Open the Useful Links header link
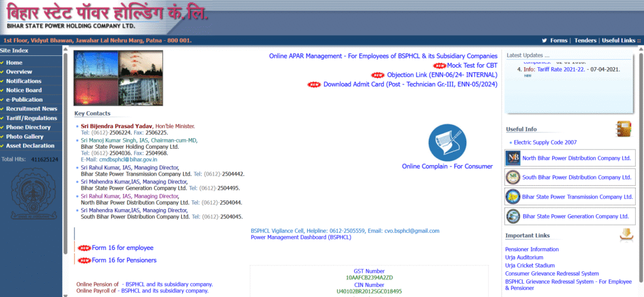Viewport: 644px width, 297px height. pyautogui.click(x=619, y=41)
